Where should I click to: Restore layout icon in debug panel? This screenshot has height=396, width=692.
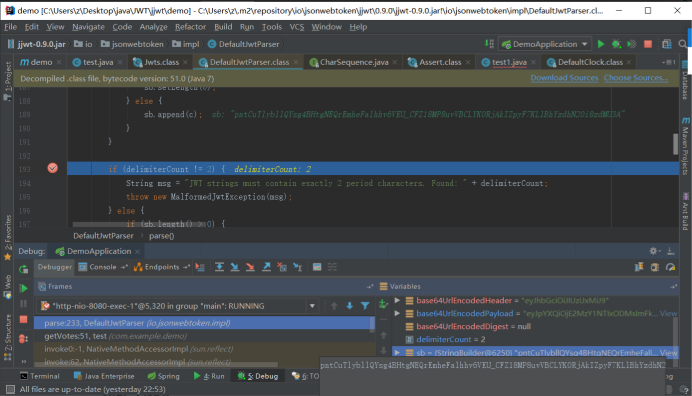(639, 267)
